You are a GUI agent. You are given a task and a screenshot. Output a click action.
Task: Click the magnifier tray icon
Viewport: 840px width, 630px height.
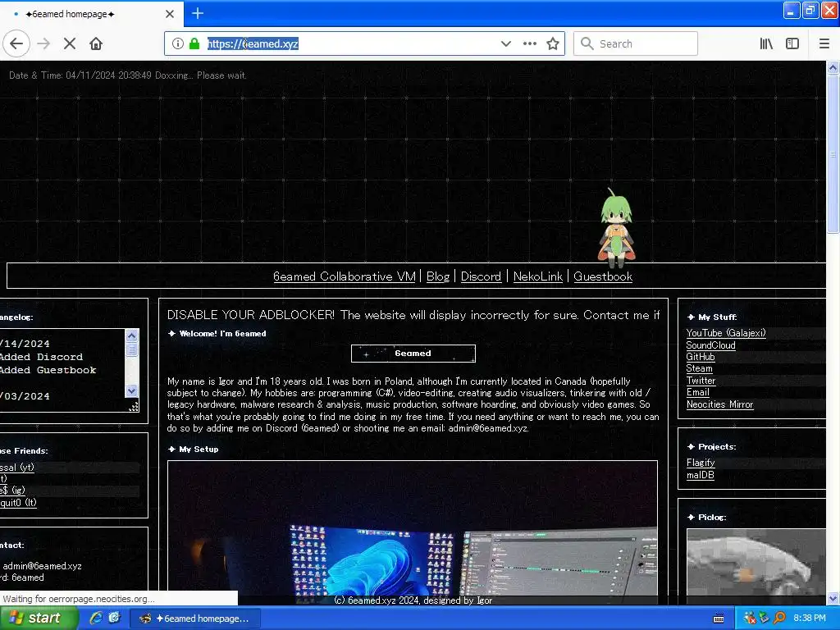(x=779, y=619)
